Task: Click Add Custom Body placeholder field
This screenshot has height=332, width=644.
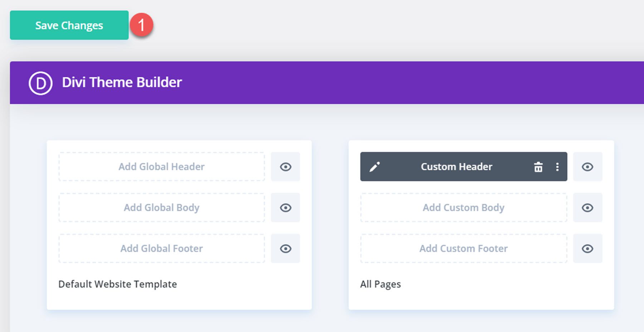Action: point(463,207)
